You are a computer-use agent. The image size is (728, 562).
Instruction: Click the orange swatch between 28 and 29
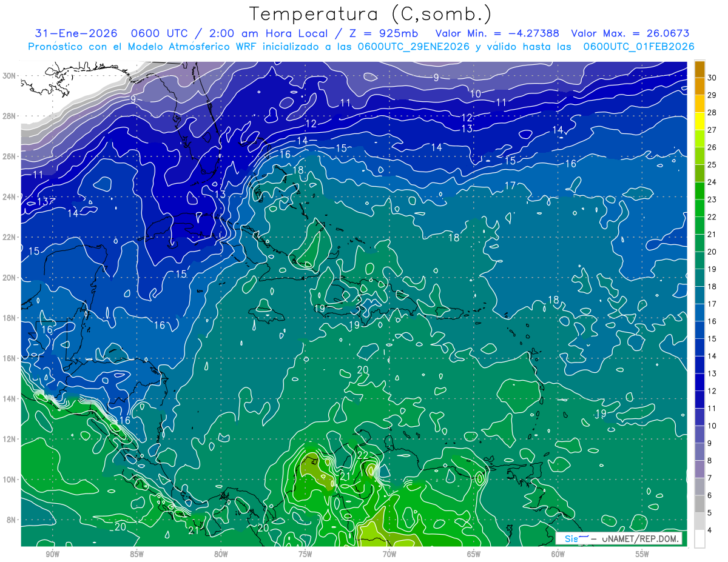(x=700, y=104)
